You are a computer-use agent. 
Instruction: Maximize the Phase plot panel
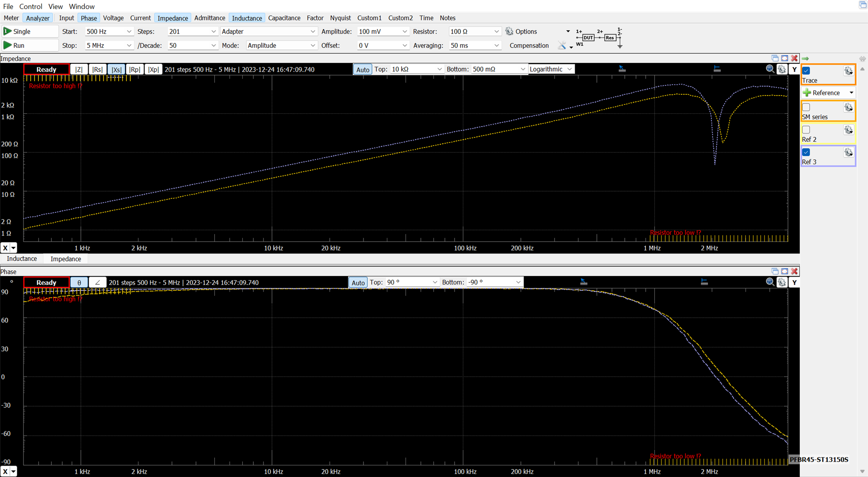tap(784, 271)
